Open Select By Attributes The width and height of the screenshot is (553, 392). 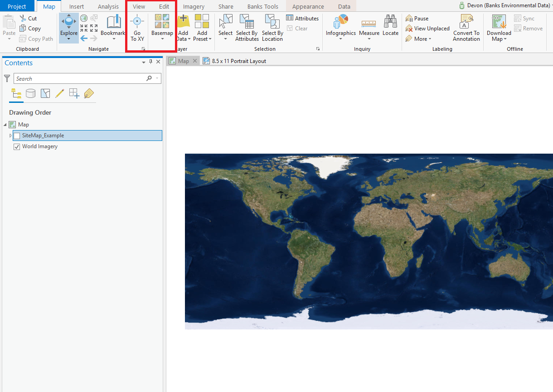click(x=247, y=27)
